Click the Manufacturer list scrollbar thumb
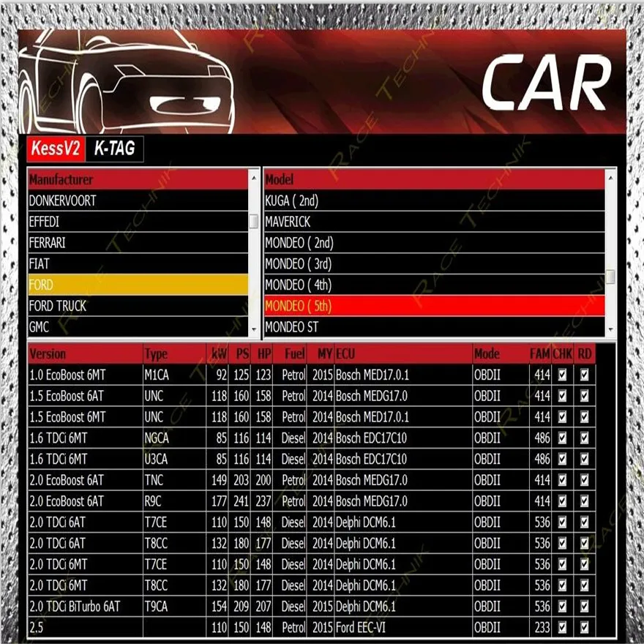 point(254,221)
